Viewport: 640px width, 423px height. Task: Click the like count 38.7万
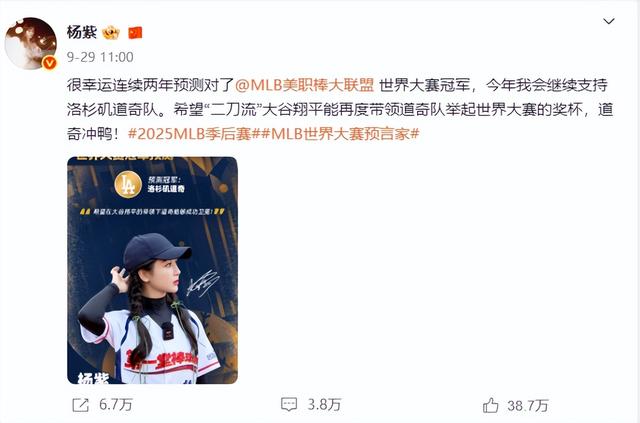(x=528, y=405)
